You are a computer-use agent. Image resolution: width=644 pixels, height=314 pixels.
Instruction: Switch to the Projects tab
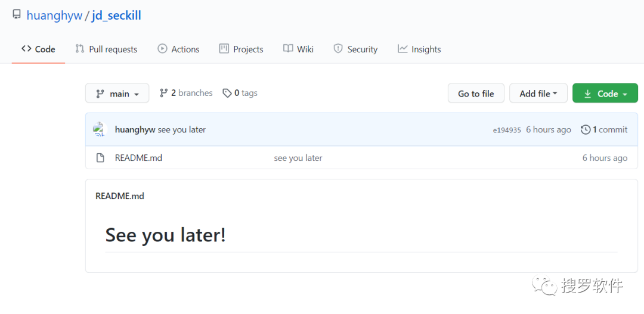pyautogui.click(x=241, y=49)
